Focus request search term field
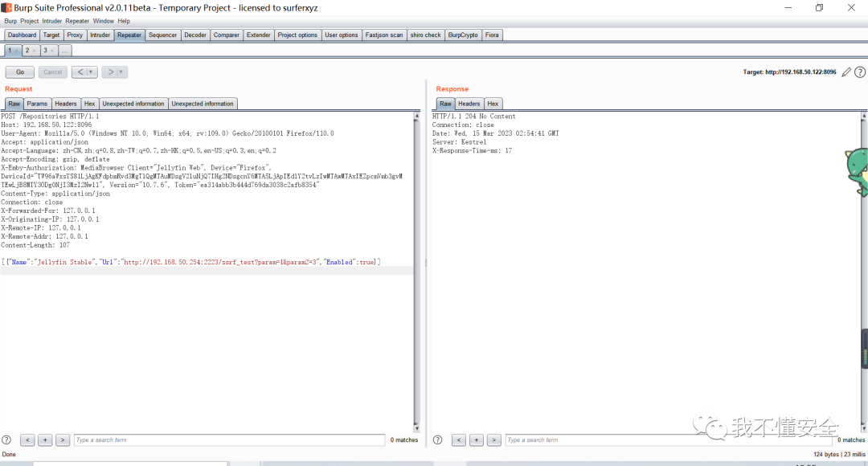Viewport: 868px width, 466px height. coord(229,440)
